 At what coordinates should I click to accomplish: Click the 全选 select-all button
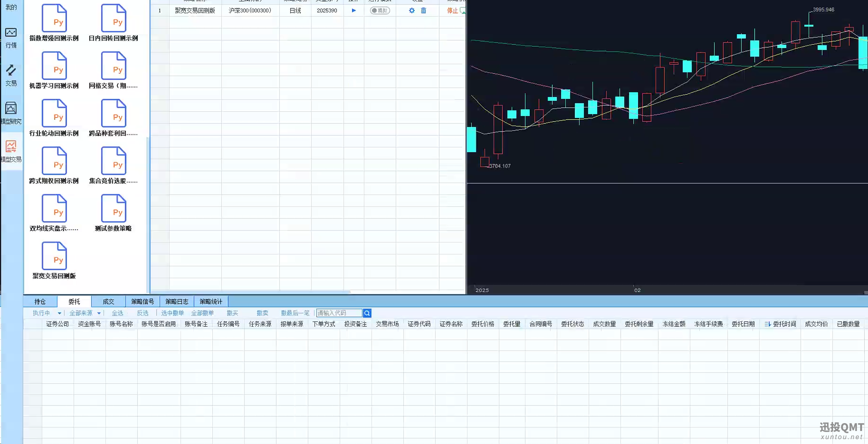[x=118, y=313]
